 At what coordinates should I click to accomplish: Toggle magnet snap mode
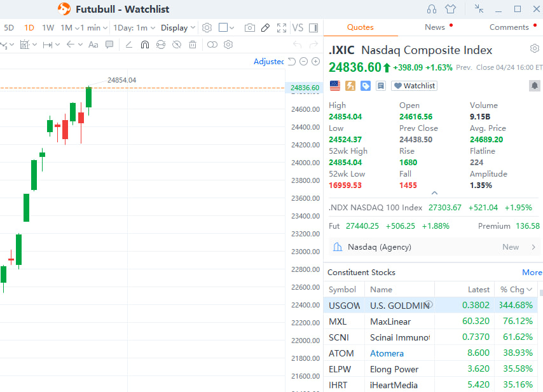[x=145, y=44]
